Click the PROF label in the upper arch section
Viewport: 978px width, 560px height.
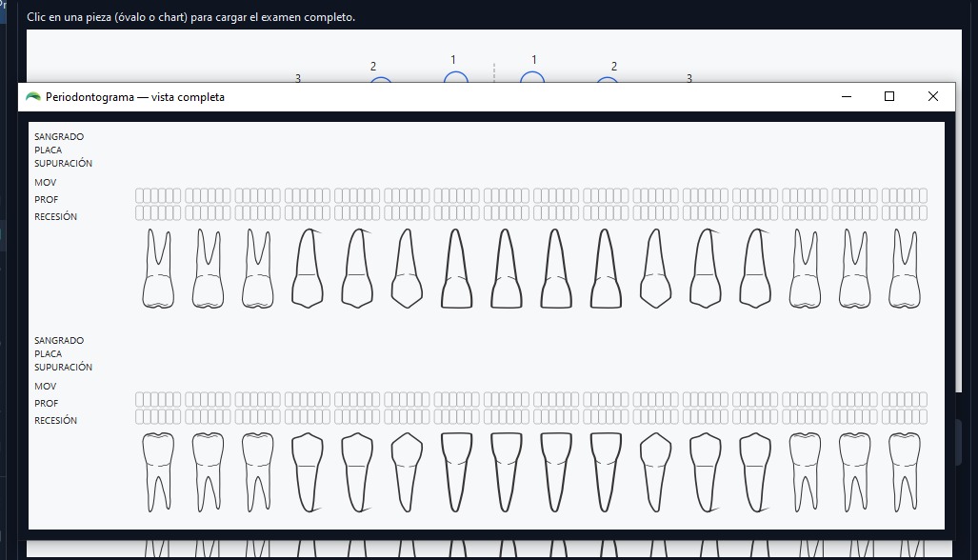[x=46, y=200]
